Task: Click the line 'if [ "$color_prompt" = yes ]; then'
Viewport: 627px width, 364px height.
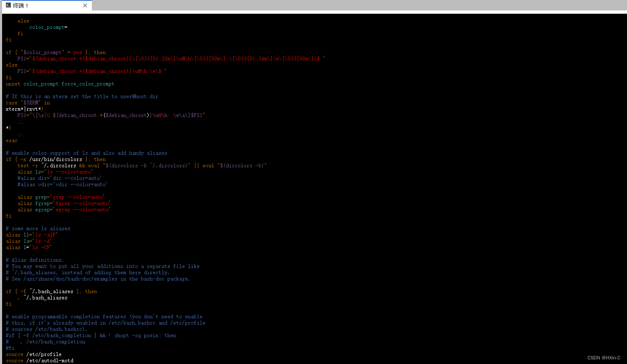Action: tap(56, 52)
